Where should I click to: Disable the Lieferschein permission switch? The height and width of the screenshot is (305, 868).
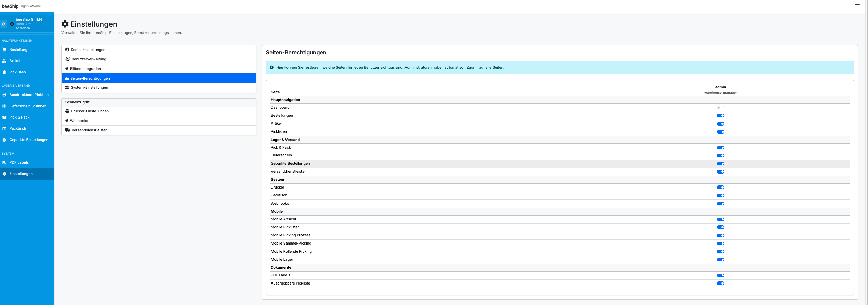(720, 155)
